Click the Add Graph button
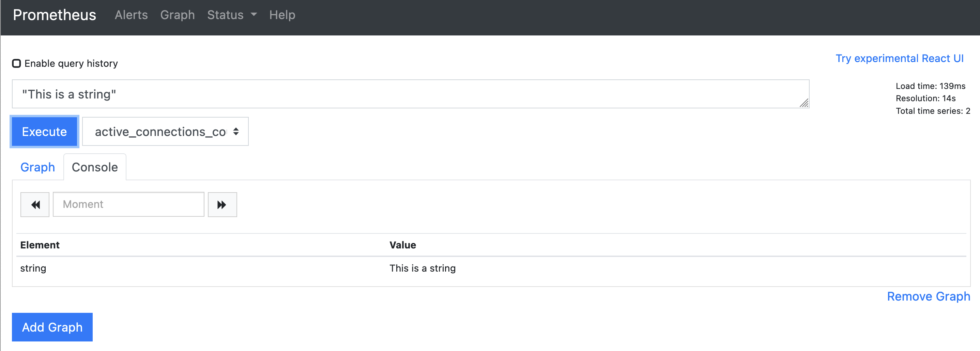The width and height of the screenshot is (980, 351). coord(52,327)
